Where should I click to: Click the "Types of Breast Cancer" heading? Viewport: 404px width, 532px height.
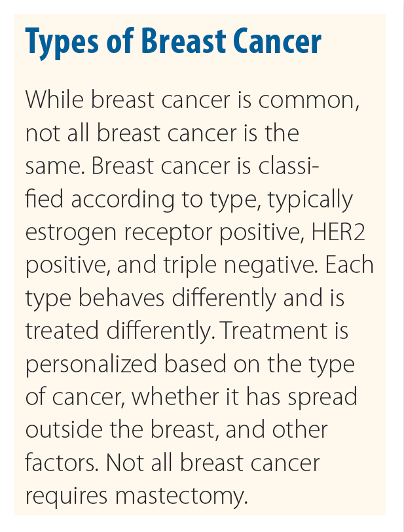tap(173, 41)
